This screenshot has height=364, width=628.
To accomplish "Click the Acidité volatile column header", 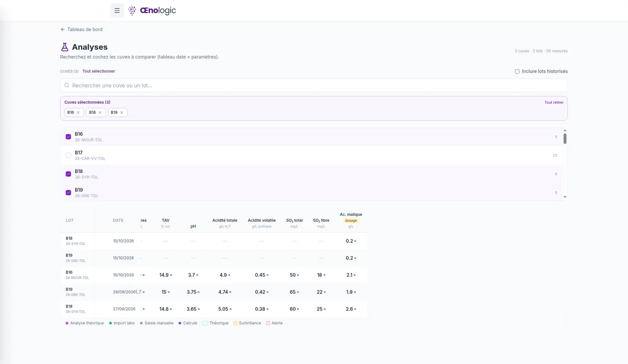I will (x=262, y=220).
